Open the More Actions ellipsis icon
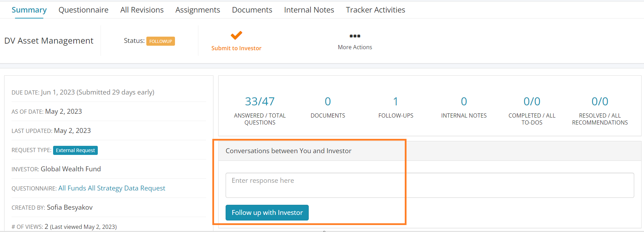Screen dimensions: 644x232 click(x=355, y=36)
